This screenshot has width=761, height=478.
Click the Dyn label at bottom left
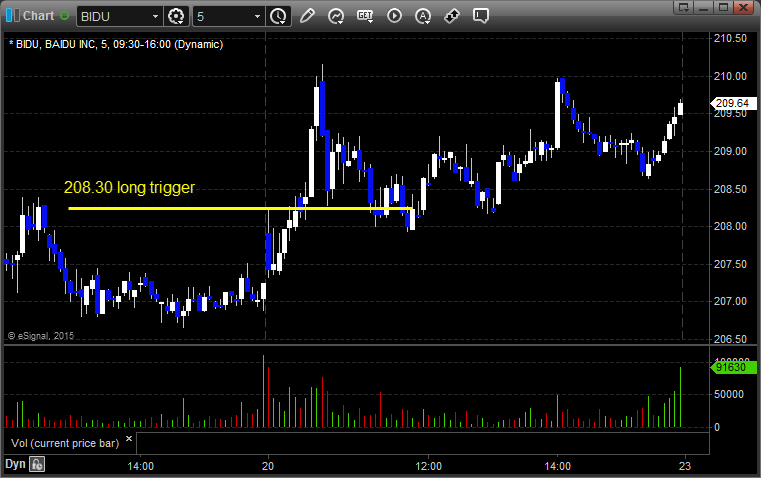15,464
